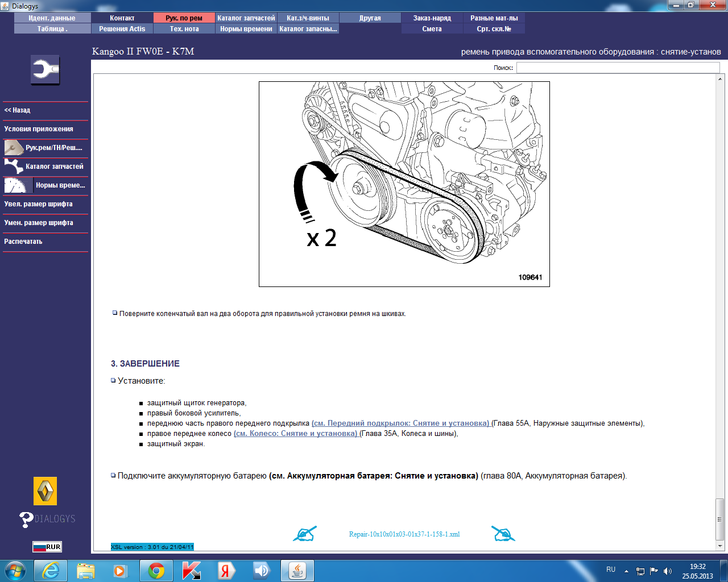Open Yandex taskbar icon
Screen dimensions: 728x582
tap(226, 571)
